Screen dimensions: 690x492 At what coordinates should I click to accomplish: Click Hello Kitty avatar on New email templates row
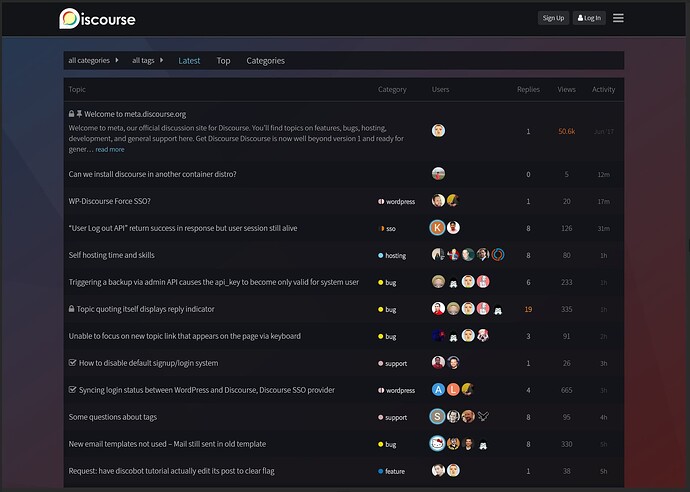pos(437,443)
